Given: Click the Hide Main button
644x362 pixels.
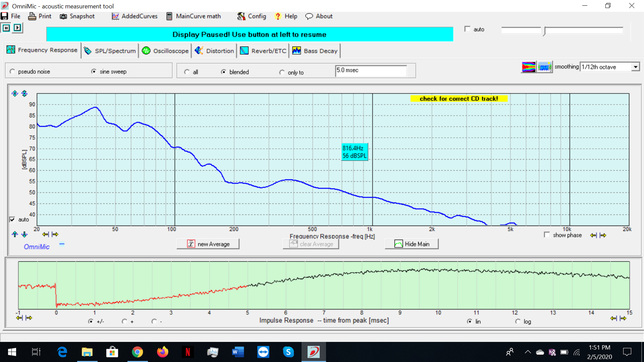Looking at the screenshot, I should click(412, 244).
